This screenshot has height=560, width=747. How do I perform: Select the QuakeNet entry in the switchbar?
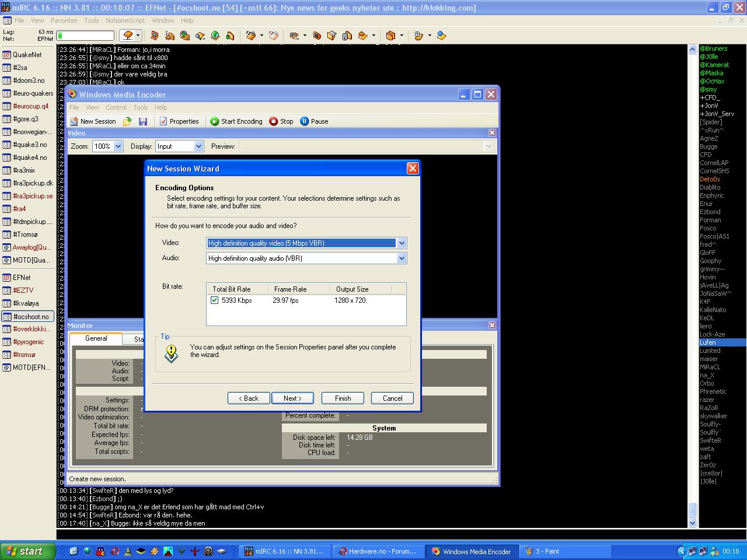[27, 55]
